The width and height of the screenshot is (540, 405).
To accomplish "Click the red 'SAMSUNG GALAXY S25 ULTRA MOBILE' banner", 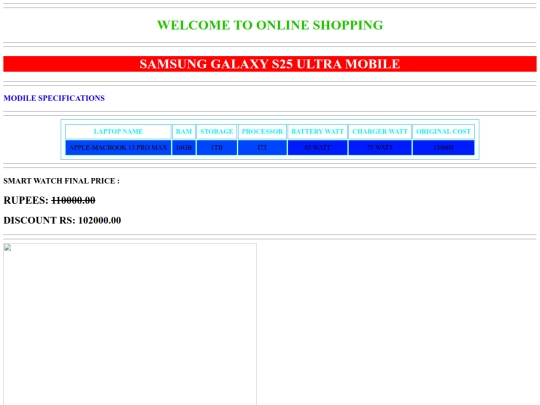I will tap(270, 64).
